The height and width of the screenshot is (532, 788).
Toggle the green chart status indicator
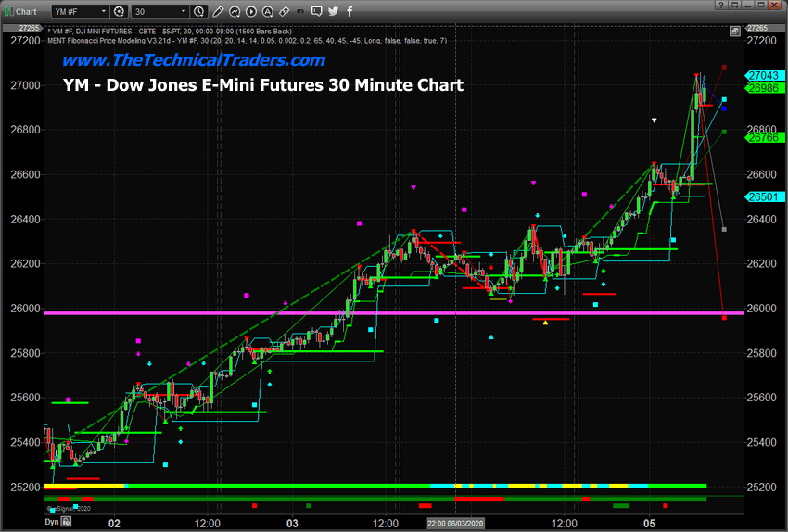(x=8, y=11)
